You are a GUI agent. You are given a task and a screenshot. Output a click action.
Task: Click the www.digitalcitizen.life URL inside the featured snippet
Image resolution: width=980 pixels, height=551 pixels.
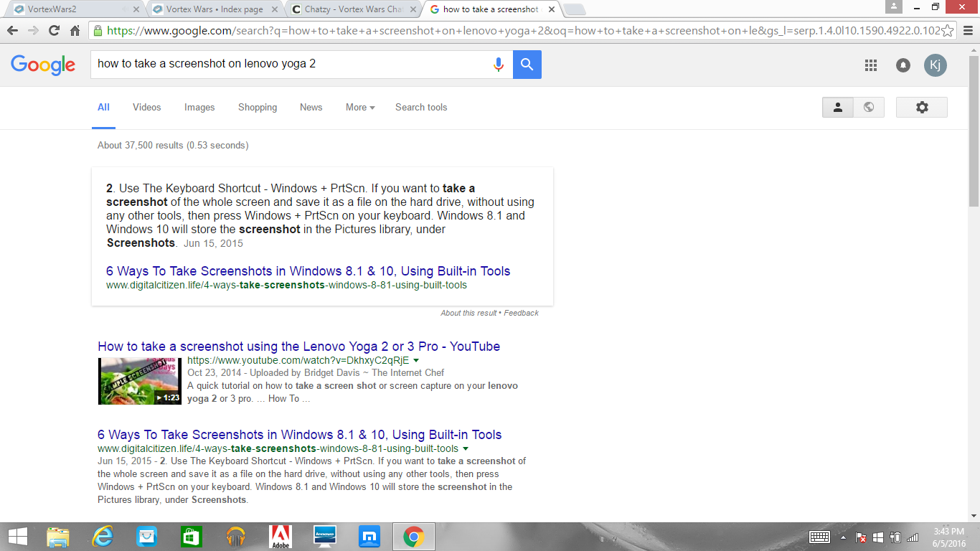(286, 285)
